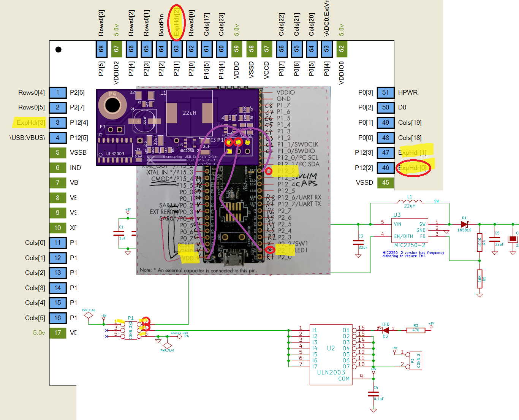Viewport: 519px width, 420px height.
Task: Expand the red-circled ExpHdr[0] on pin 46
Action: tap(413, 168)
